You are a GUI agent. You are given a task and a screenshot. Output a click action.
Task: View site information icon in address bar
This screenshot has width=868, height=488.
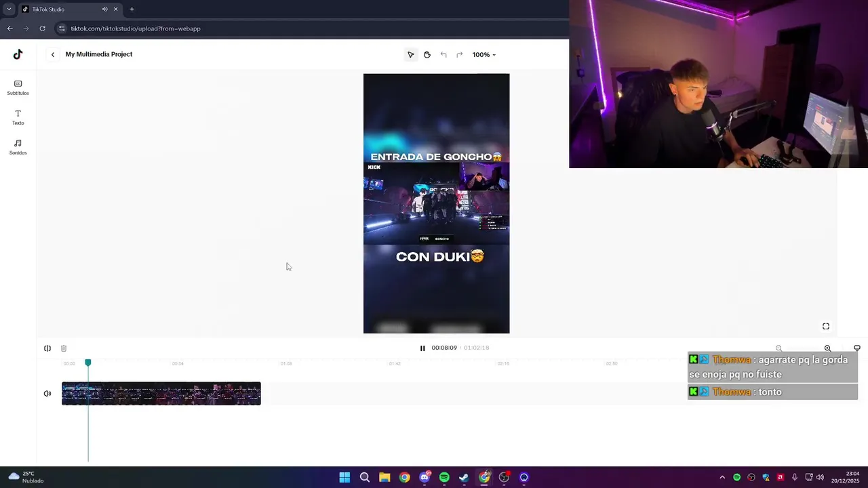click(x=62, y=28)
